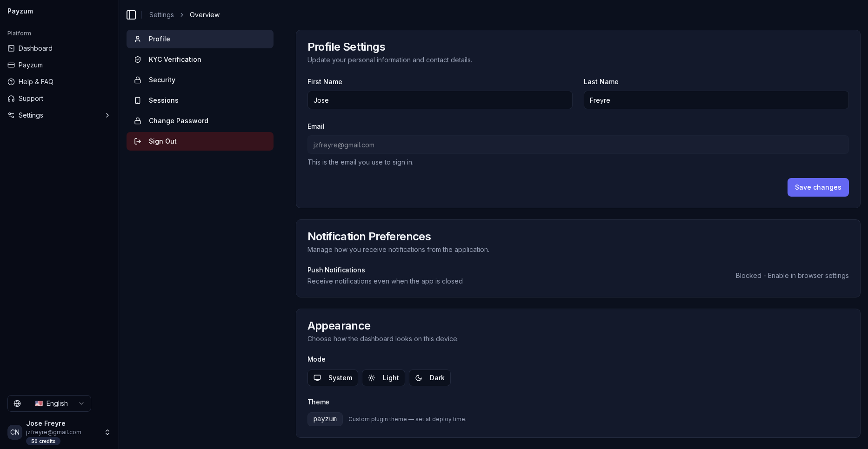Open the Support page
The image size is (868, 449).
(59, 99)
